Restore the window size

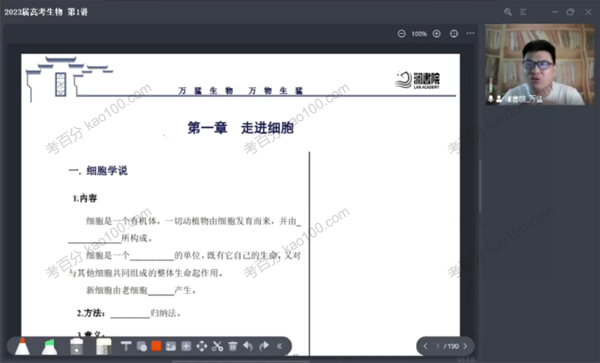tap(570, 12)
